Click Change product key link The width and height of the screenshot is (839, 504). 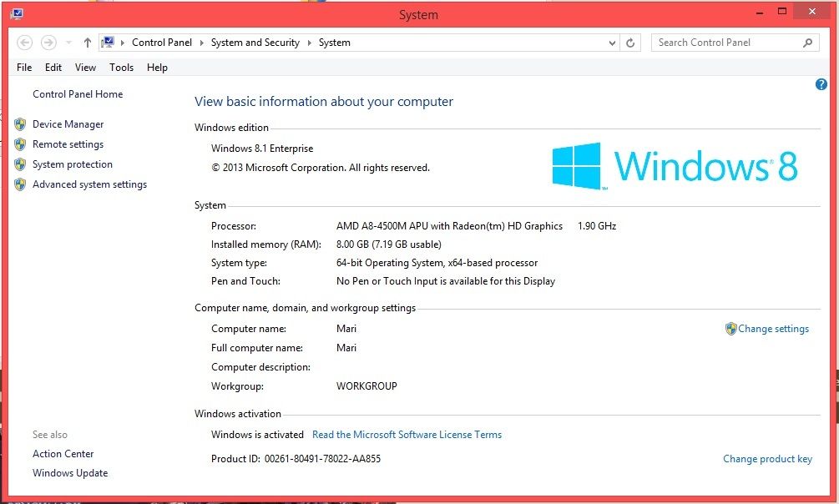tap(767, 459)
